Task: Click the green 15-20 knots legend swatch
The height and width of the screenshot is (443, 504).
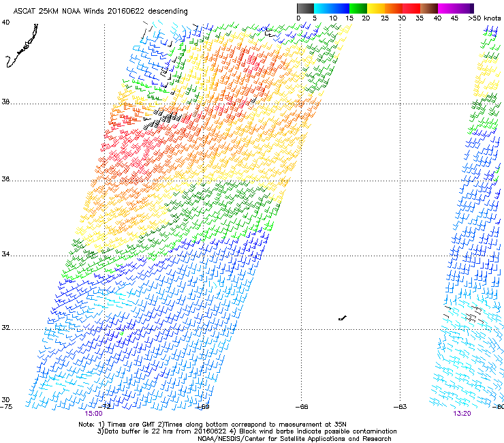Action: click(x=358, y=8)
